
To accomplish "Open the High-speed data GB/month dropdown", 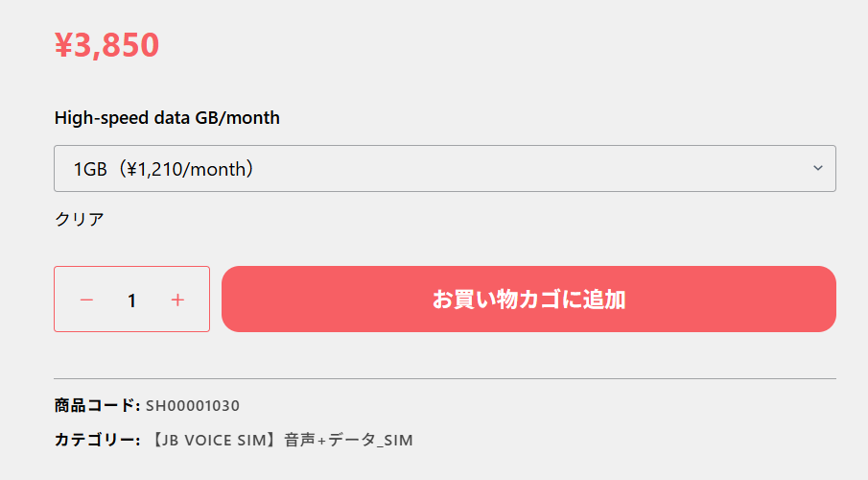I will [444, 168].
